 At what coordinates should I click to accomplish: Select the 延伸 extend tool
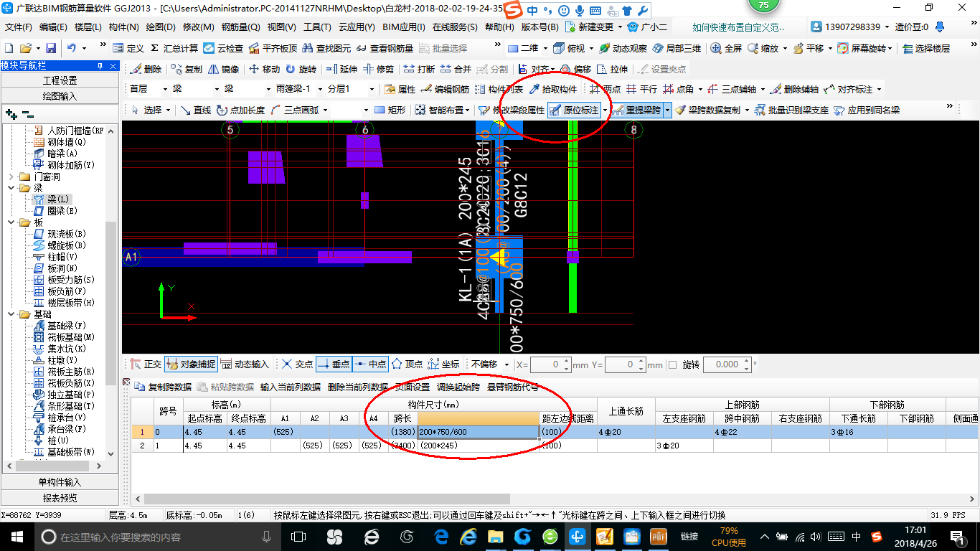point(341,69)
